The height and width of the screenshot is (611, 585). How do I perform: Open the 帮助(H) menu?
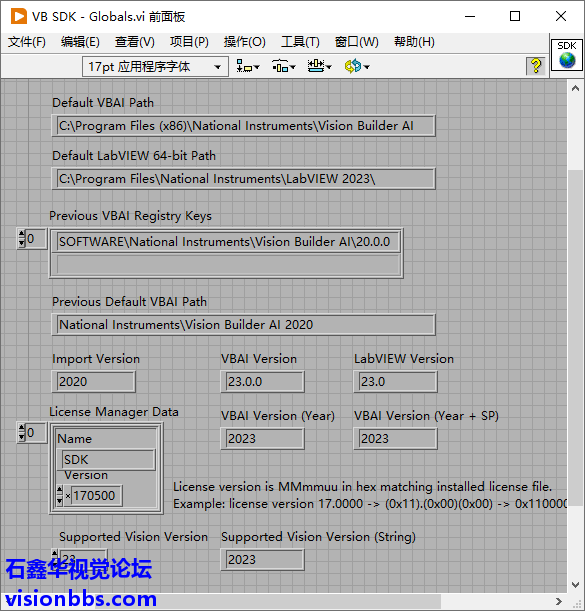coord(414,42)
